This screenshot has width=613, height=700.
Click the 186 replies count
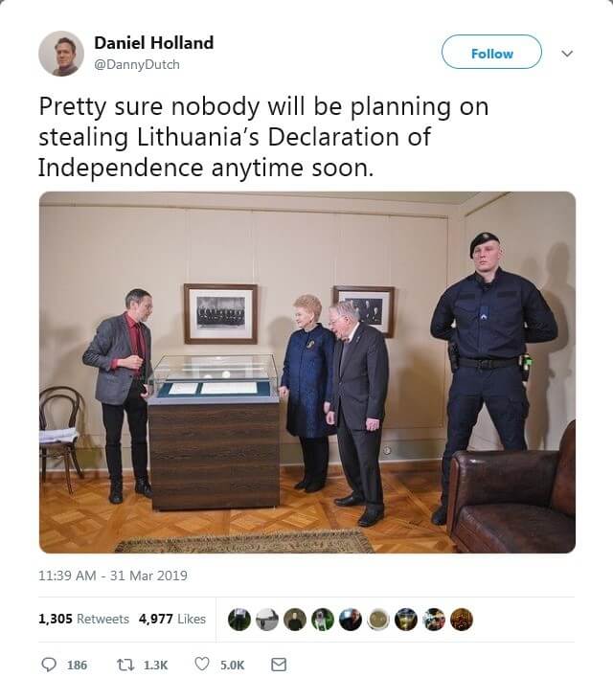77,666
